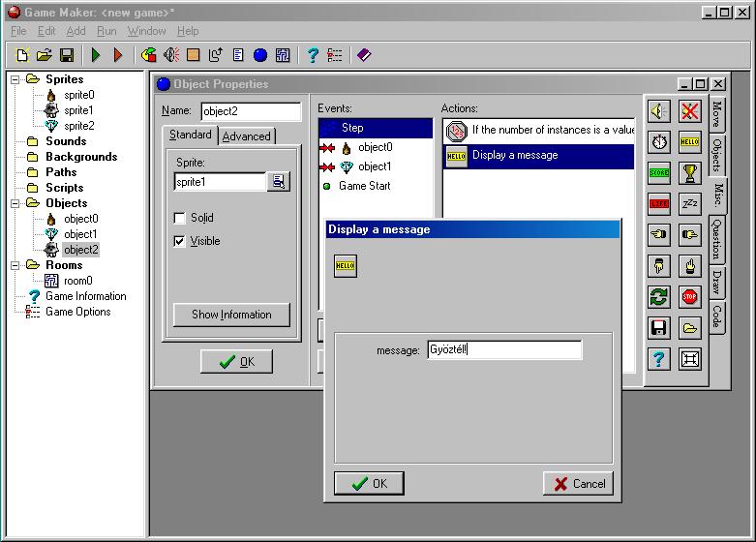Click the Add object blue ball toolbar icon
The image size is (756, 542).
[259, 55]
